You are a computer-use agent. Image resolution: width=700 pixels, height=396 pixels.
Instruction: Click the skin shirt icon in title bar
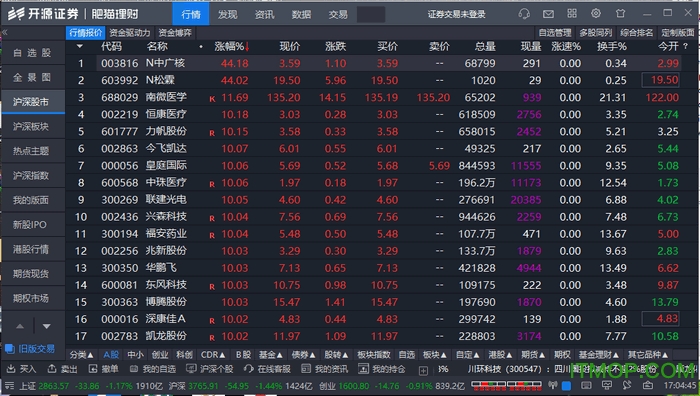click(x=620, y=13)
